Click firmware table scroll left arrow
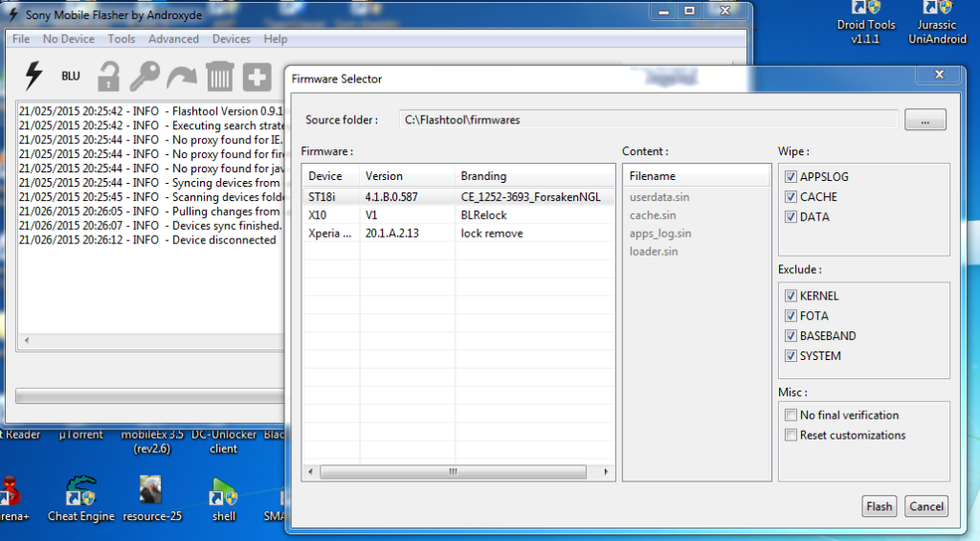Image resolution: width=980 pixels, height=541 pixels. (311, 471)
